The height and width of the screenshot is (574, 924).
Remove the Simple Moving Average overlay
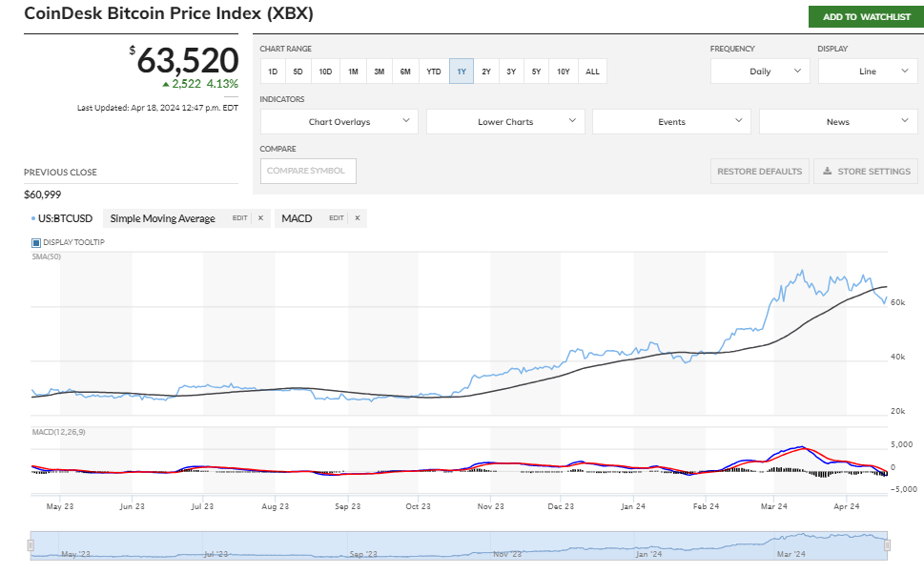click(260, 218)
